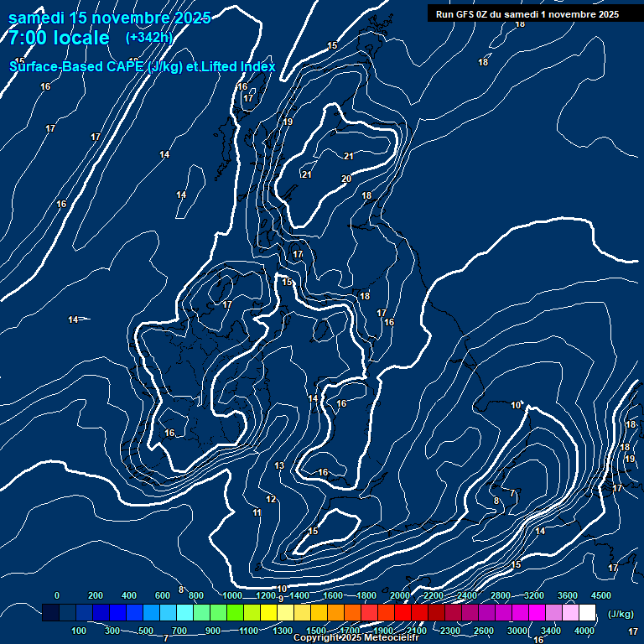
Task: Click the "12" contour label on the map
Action: click(x=271, y=499)
